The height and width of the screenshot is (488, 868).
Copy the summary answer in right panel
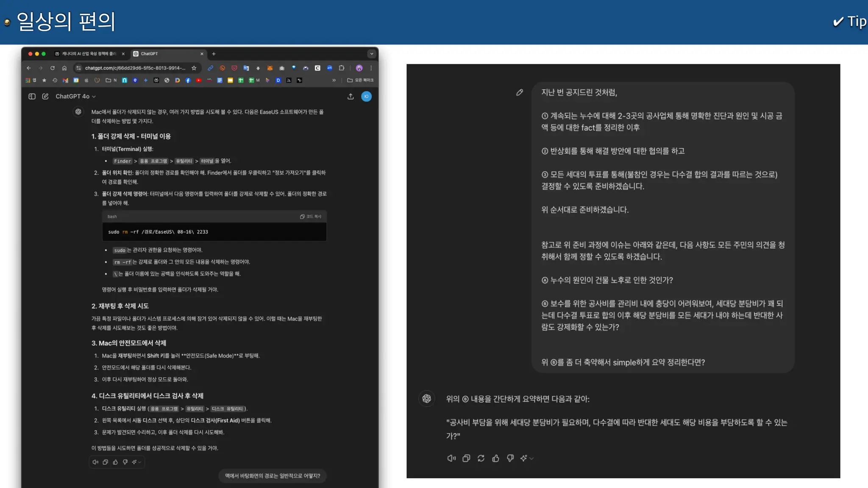(x=466, y=458)
